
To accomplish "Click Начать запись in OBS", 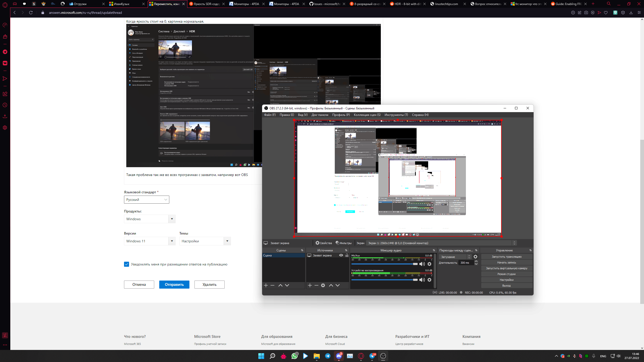I will pyautogui.click(x=507, y=262).
